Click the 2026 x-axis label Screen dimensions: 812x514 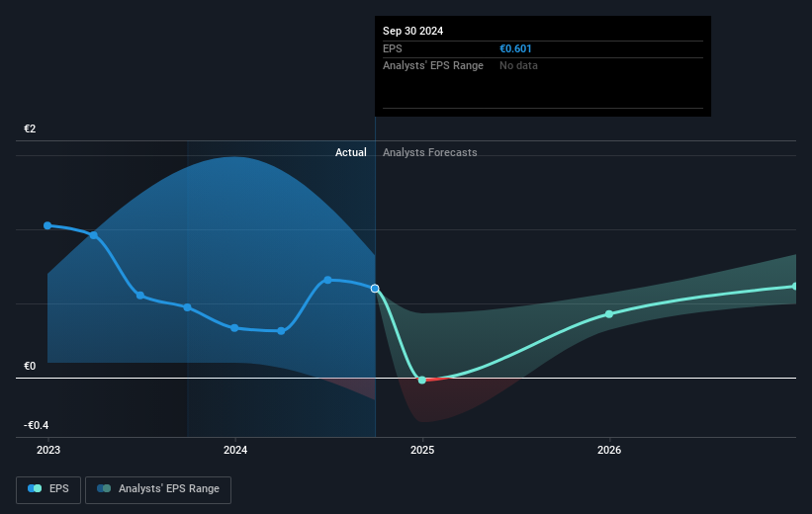[609, 451]
